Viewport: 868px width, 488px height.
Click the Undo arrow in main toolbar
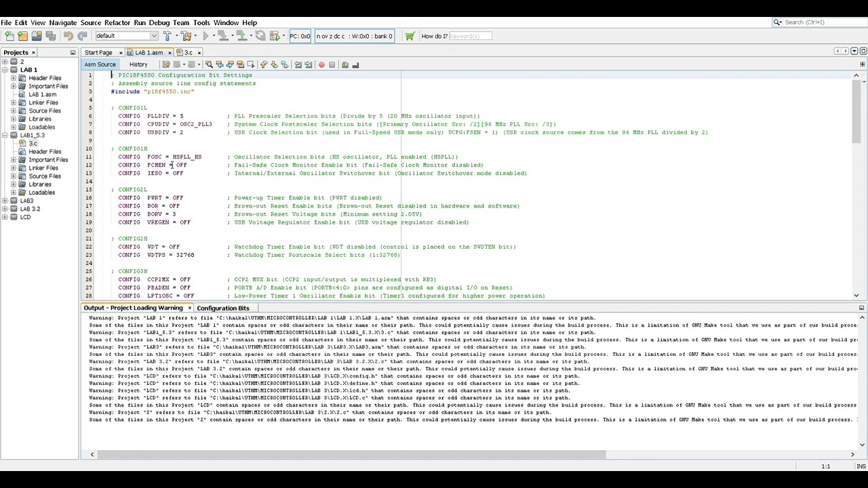(68, 36)
